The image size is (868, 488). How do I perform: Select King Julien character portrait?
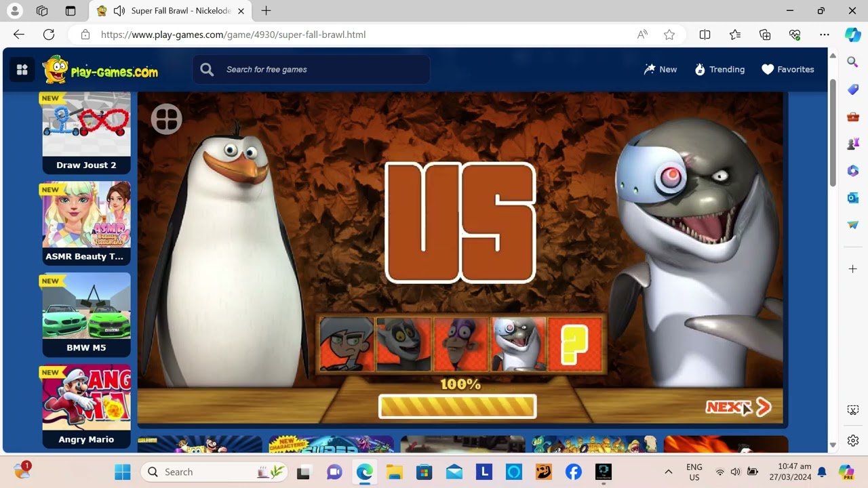click(x=403, y=344)
